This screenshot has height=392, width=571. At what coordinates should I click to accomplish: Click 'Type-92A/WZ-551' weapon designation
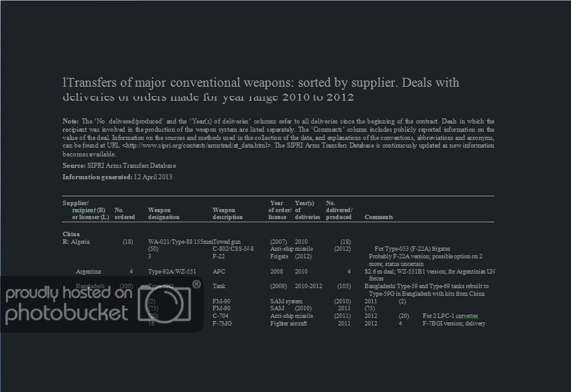tap(172, 272)
